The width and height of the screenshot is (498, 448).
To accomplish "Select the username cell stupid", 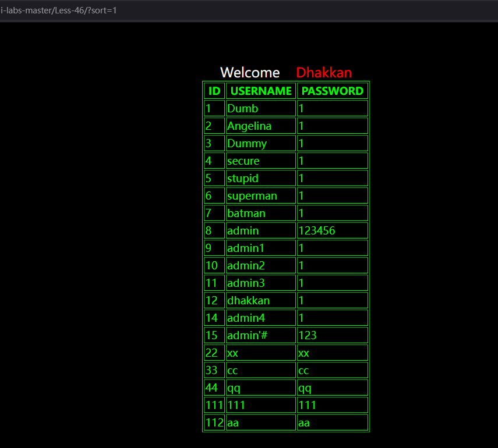I will click(261, 178).
